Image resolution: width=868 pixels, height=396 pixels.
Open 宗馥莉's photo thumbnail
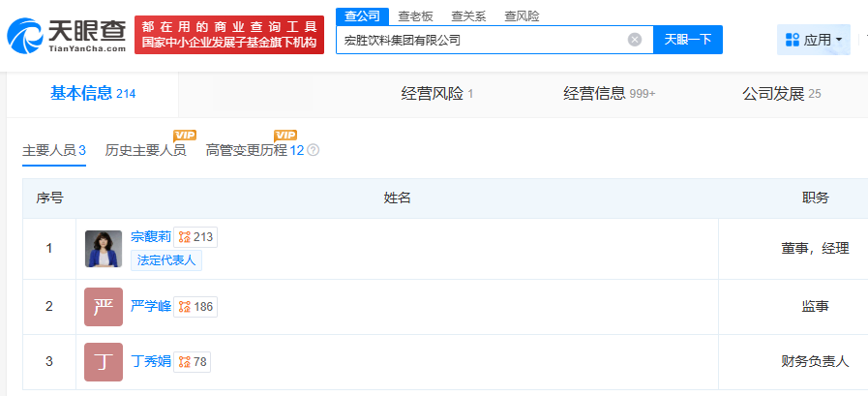[x=104, y=249]
